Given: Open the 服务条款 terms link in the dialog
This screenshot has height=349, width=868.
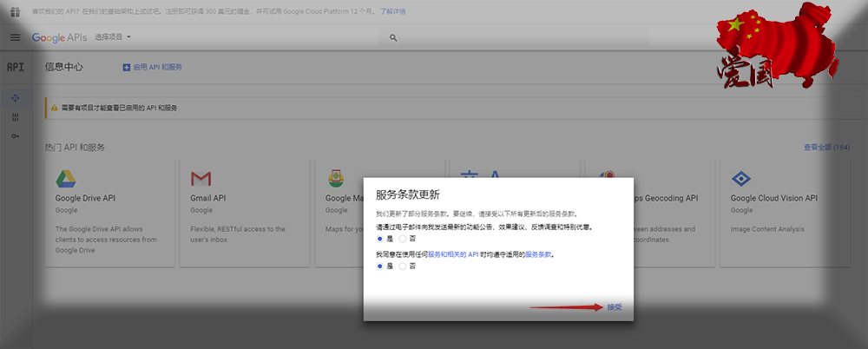Looking at the screenshot, I should click(538, 255).
